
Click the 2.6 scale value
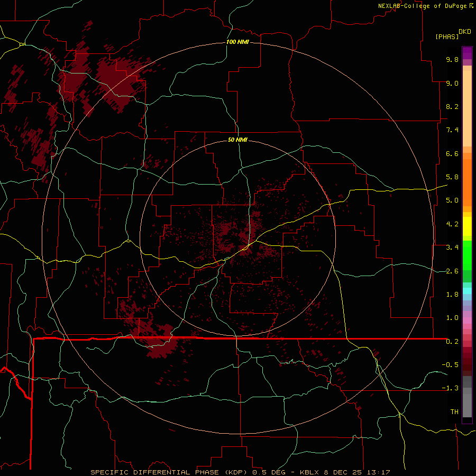tap(452, 271)
